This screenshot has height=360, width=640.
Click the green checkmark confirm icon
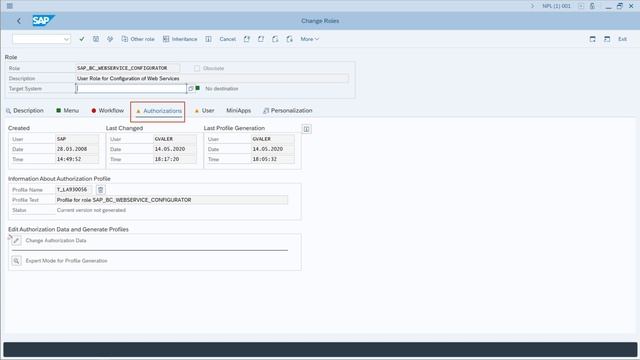click(82, 39)
